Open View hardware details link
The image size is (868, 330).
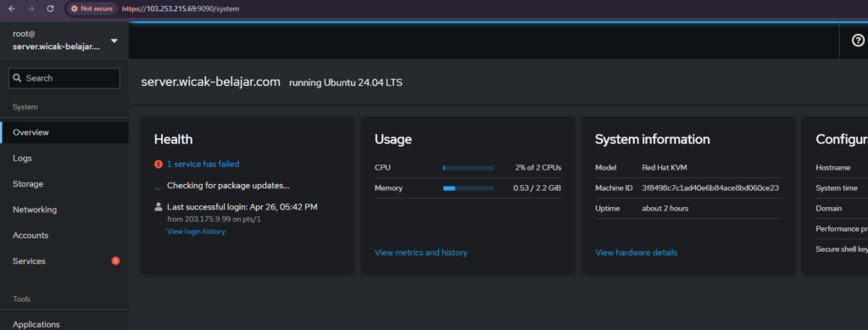pyautogui.click(x=636, y=253)
